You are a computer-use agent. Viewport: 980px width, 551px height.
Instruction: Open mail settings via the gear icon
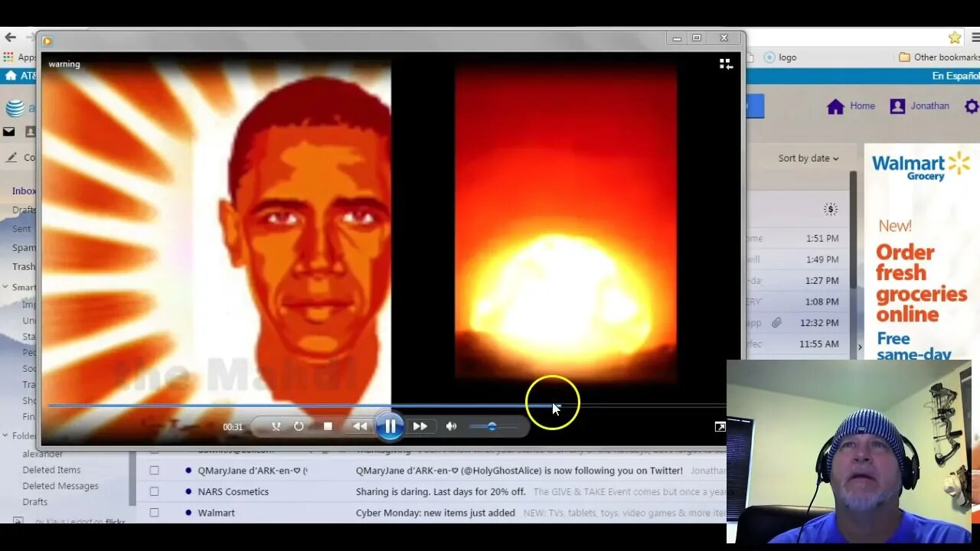(x=972, y=106)
